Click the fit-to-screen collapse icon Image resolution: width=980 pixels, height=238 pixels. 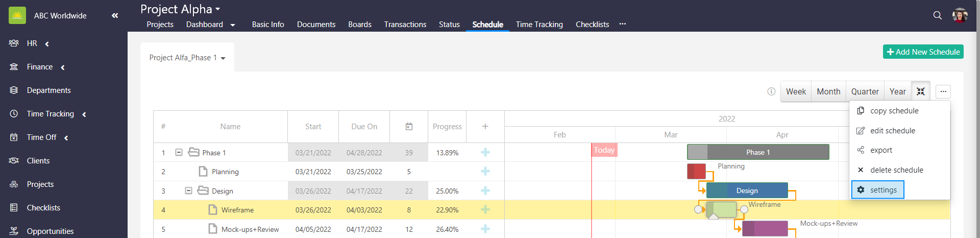coord(921,91)
